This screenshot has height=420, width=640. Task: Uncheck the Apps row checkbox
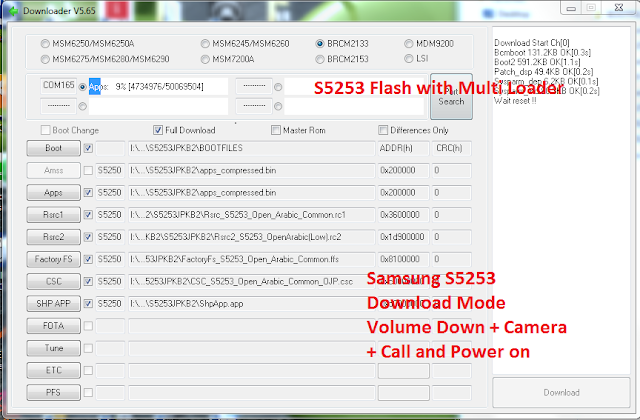click(x=88, y=193)
